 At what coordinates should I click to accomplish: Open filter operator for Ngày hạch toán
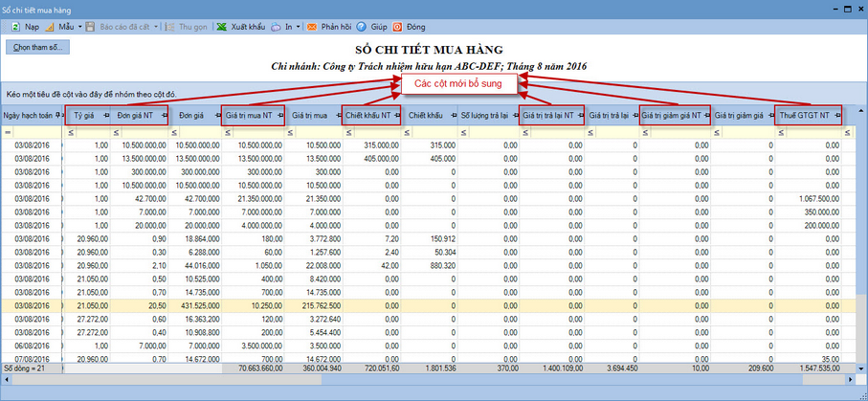(x=8, y=133)
